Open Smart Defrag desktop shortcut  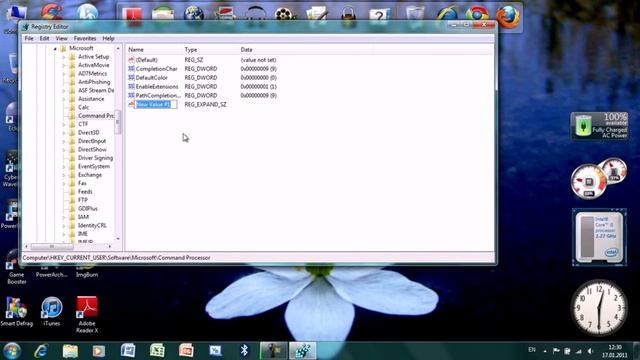click(16, 312)
